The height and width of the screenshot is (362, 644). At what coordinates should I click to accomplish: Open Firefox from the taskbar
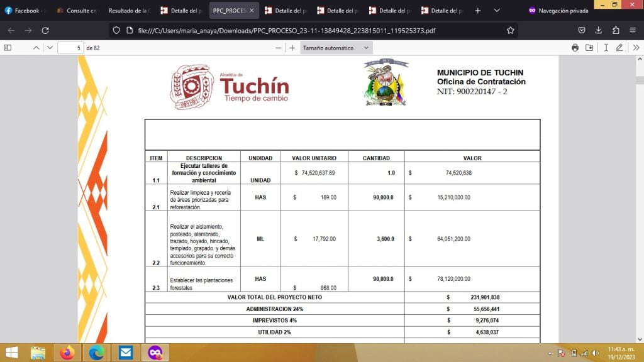67,353
